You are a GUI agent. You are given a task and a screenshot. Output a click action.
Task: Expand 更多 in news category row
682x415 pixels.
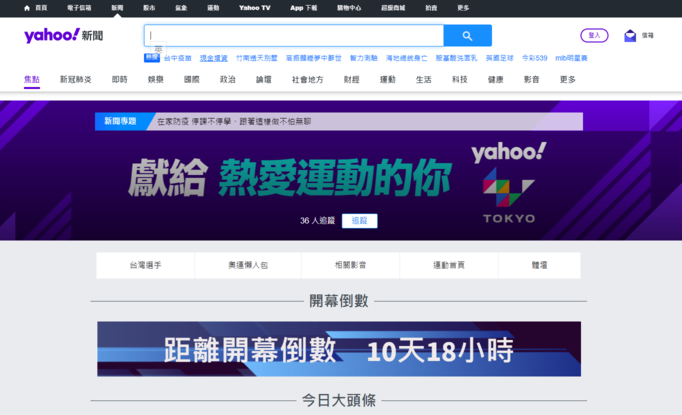(x=568, y=80)
